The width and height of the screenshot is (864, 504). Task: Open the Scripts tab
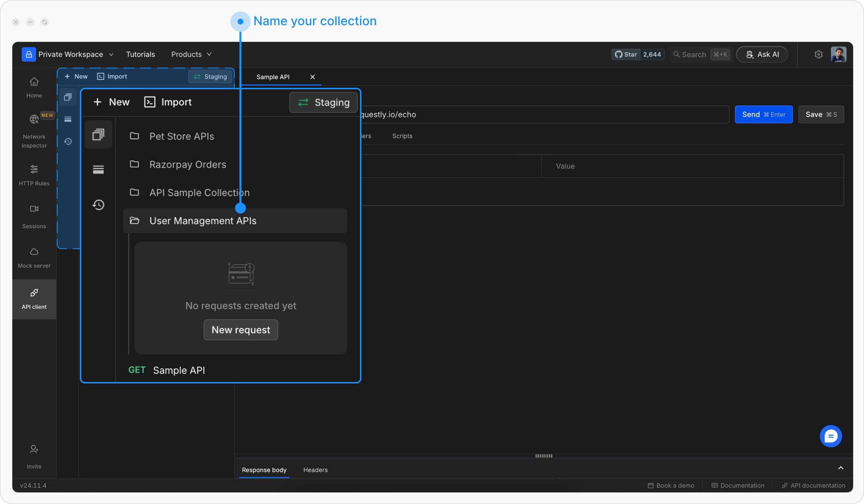402,136
